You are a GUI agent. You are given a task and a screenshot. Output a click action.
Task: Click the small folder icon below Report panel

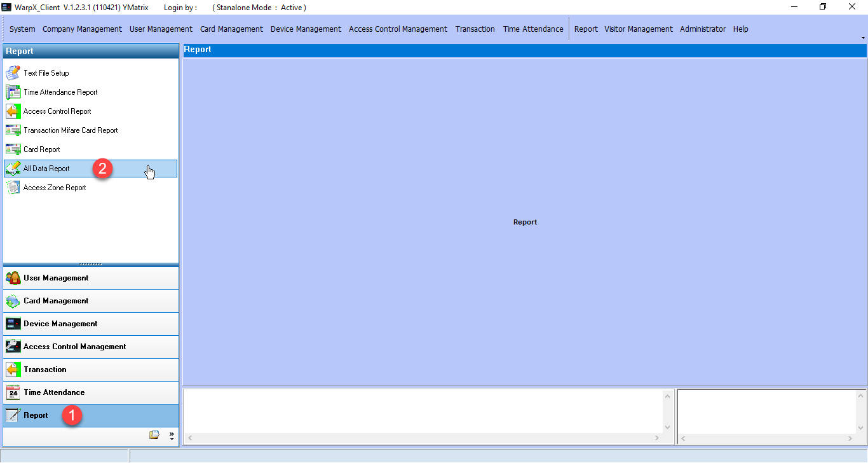click(x=154, y=435)
